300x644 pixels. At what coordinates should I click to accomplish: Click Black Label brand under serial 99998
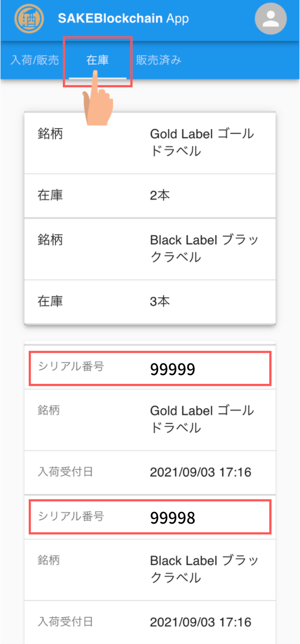coord(150,569)
